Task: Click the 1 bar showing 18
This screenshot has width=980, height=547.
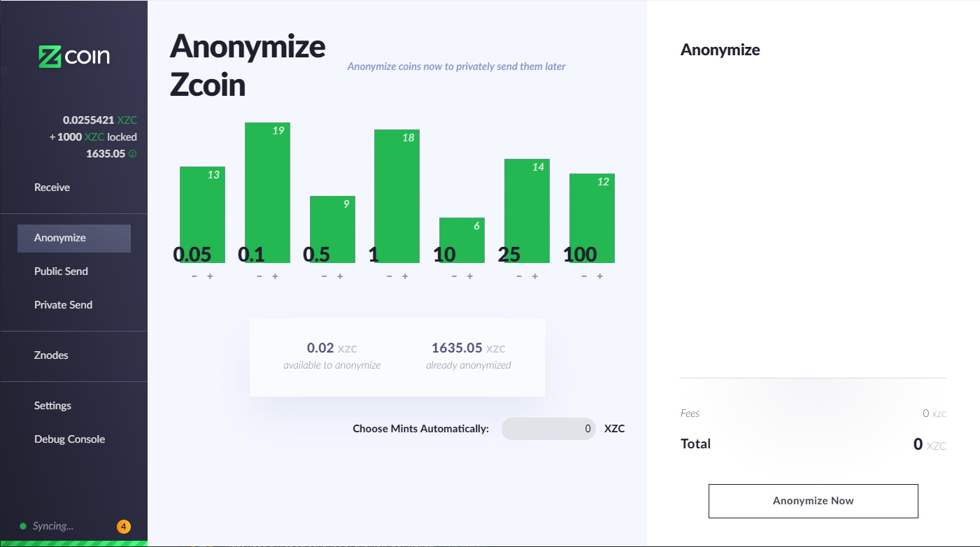Action: [x=397, y=196]
